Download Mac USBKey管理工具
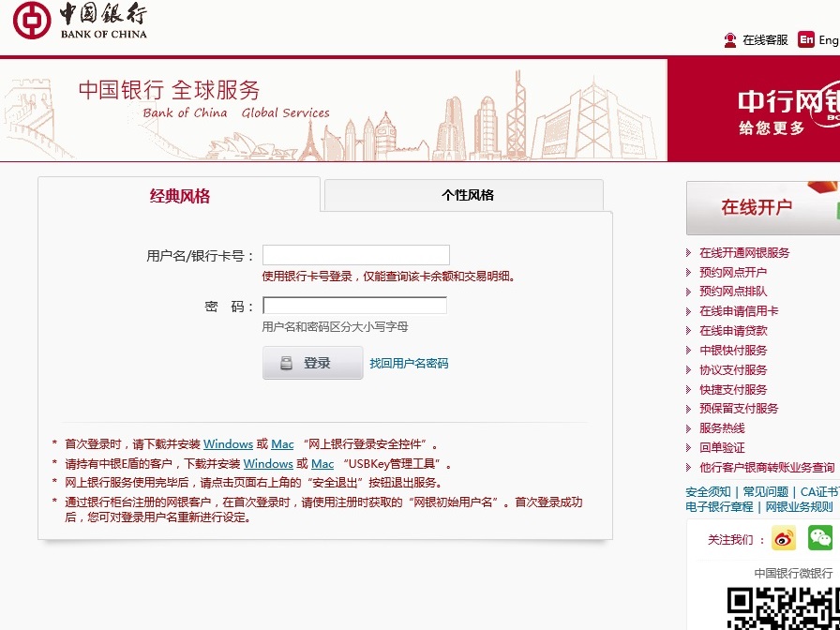This screenshot has width=840, height=630. [x=322, y=463]
